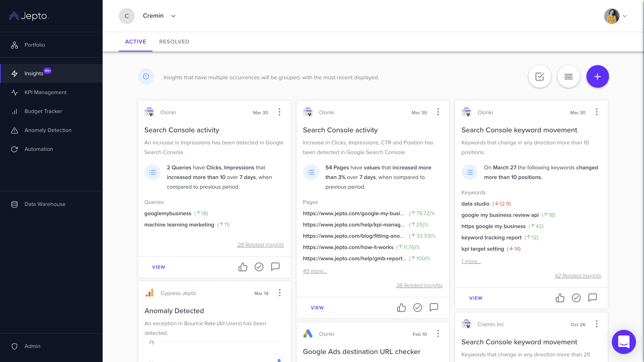The image size is (644, 362).
Task: Expand the user profile chevron
Action: (624, 16)
